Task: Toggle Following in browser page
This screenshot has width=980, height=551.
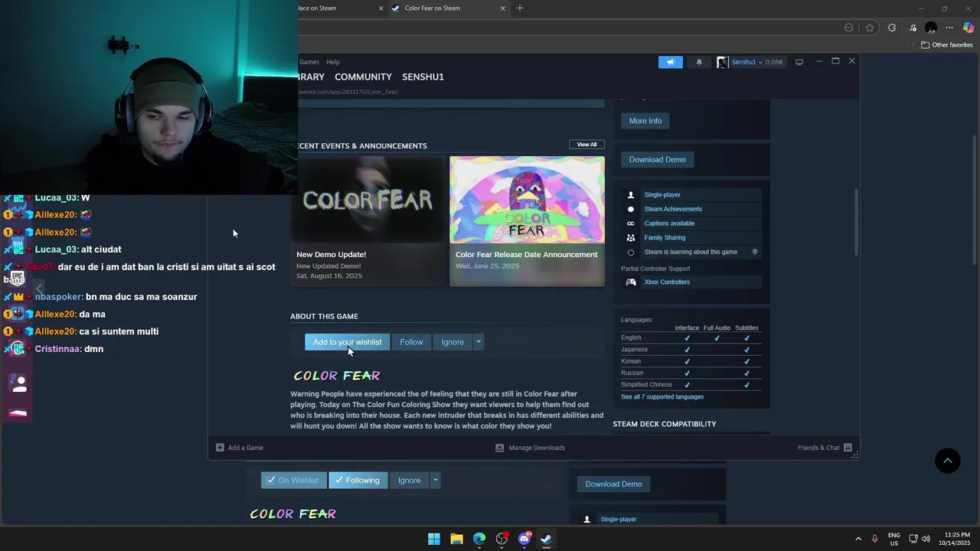Action: click(358, 481)
